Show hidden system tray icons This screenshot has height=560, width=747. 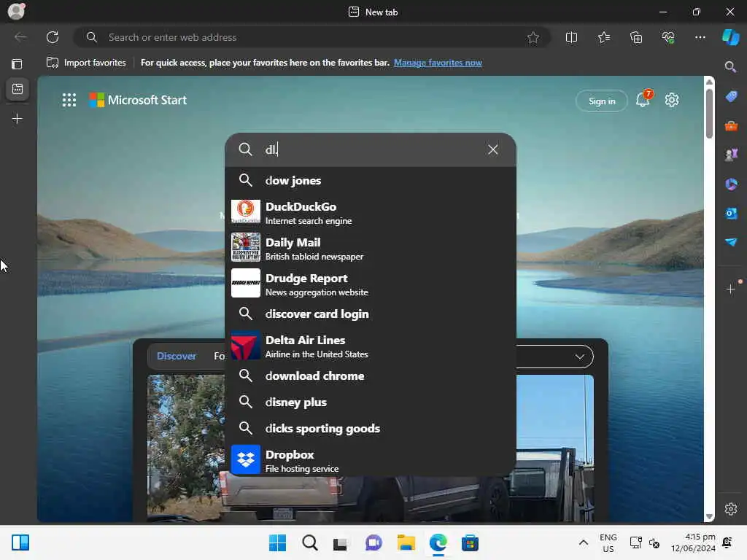[583, 542]
